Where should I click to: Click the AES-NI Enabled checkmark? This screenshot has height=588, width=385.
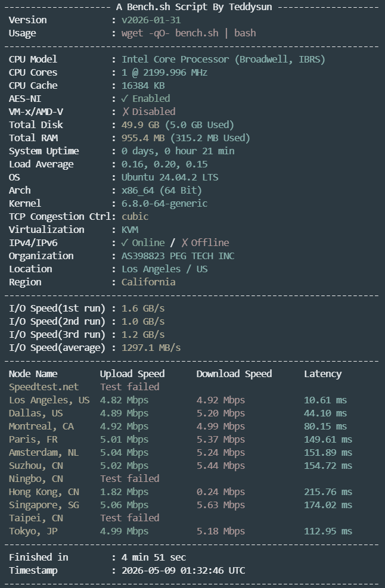click(125, 99)
